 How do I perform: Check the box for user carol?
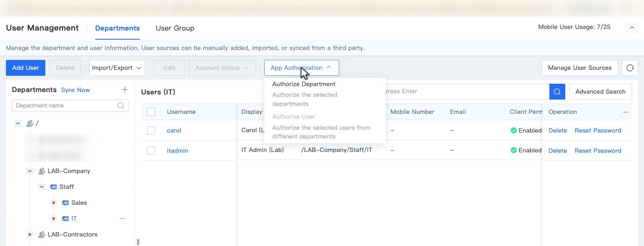tap(151, 131)
